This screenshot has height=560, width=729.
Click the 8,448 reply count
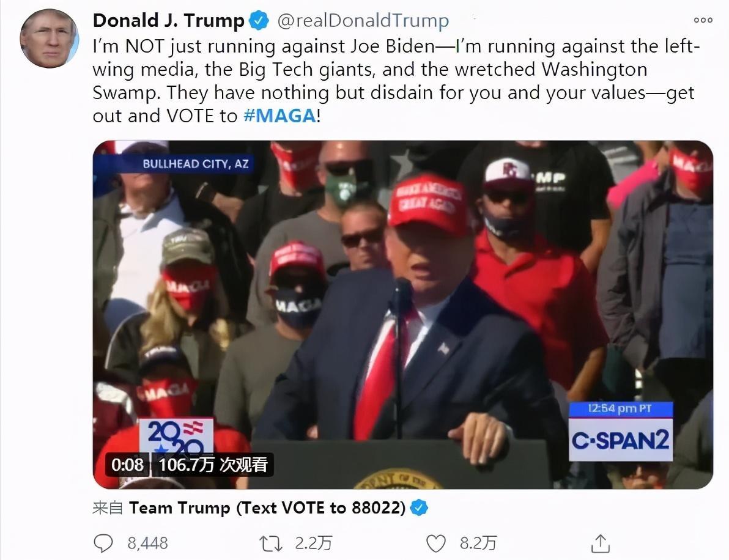click(x=147, y=543)
